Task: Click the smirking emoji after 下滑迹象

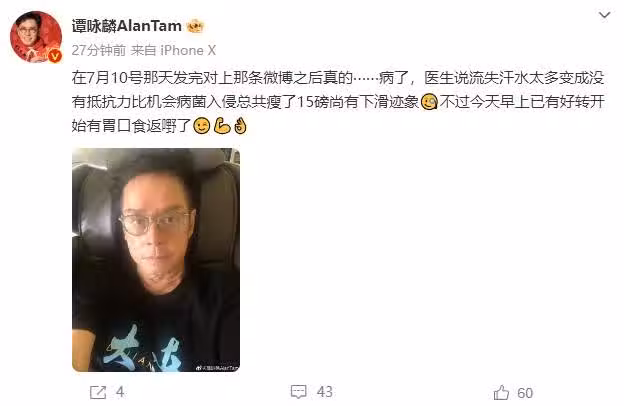Action: (429, 102)
